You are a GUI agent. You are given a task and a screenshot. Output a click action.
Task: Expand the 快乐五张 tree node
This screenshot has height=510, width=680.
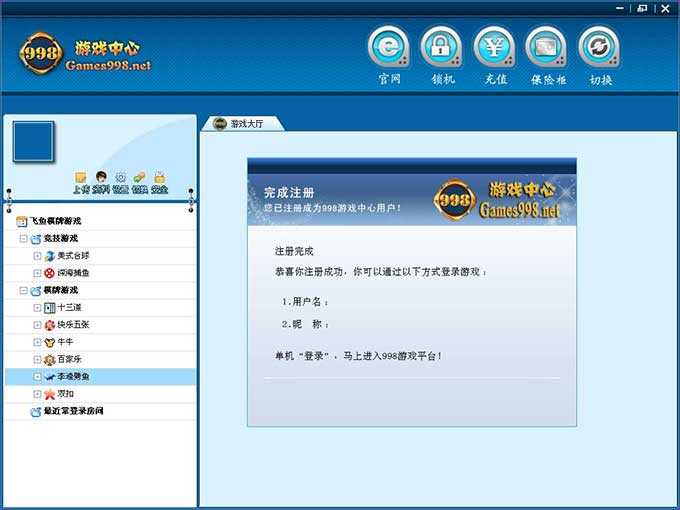(x=37, y=325)
